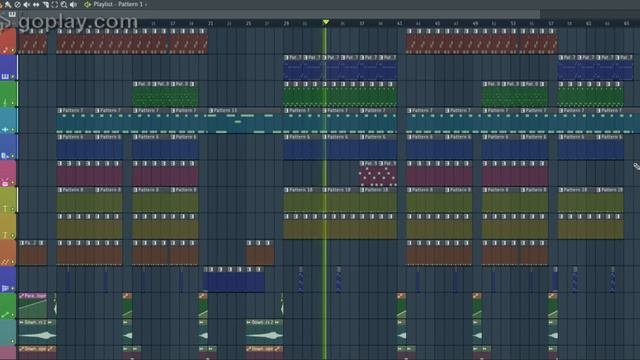
Task: Toggle mute LED on orange track 9
Action: [x=13, y=262]
